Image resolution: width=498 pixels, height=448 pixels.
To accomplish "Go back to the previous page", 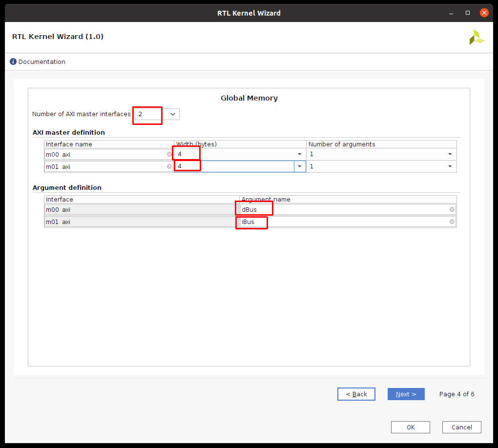I will [356, 394].
